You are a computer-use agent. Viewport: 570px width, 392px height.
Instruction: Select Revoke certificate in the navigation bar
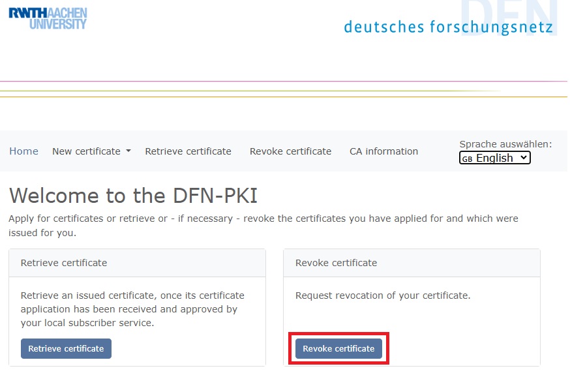tap(290, 151)
